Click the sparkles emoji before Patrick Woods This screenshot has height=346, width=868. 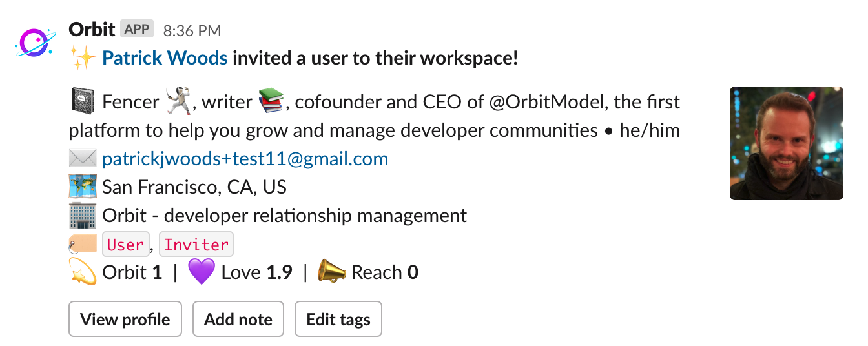(x=83, y=59)
